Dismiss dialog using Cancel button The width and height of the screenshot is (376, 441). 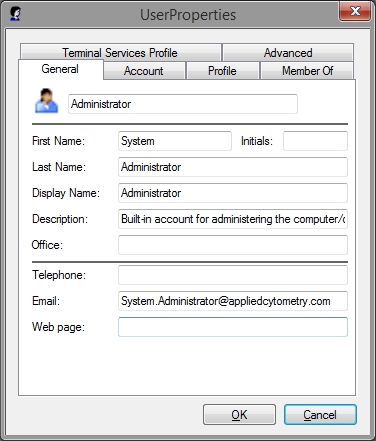[320, 415]
